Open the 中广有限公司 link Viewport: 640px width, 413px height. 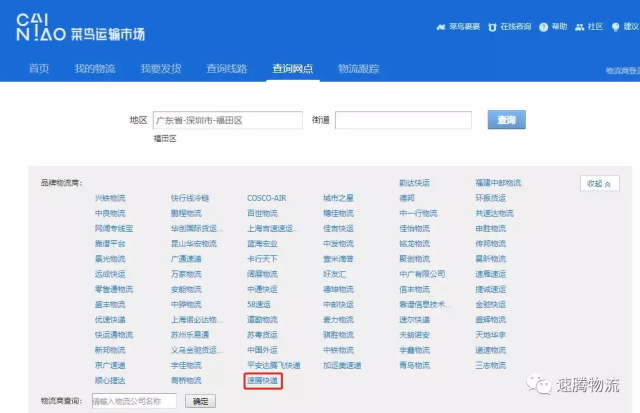(x=422, y=274)
